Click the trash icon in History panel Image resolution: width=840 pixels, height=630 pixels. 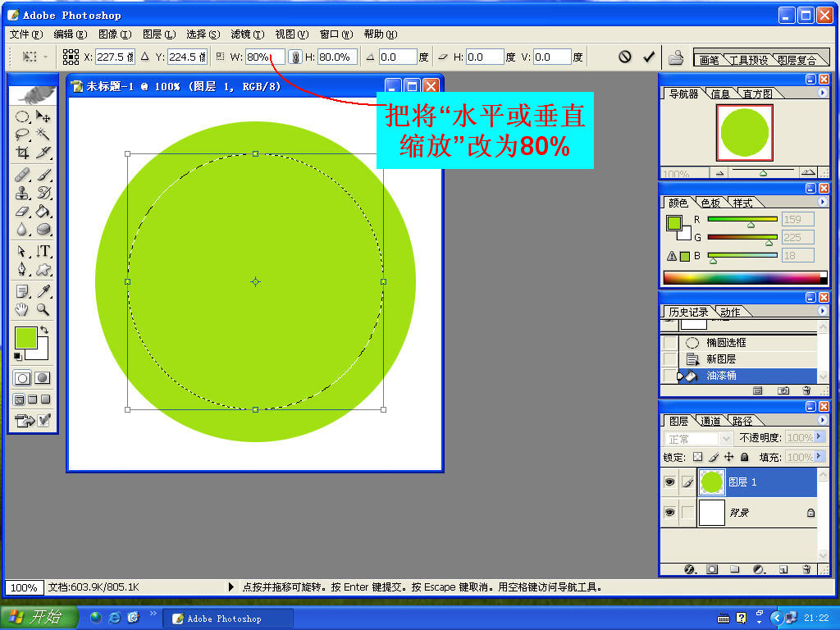[x=807, y=390]
